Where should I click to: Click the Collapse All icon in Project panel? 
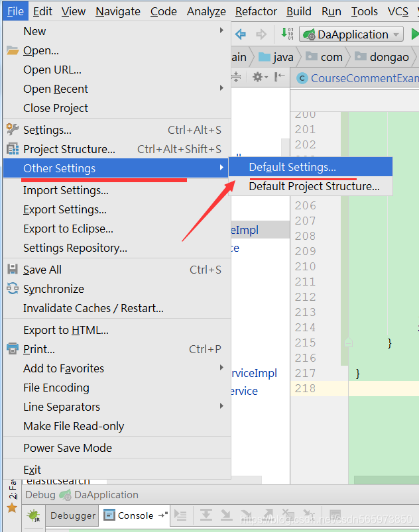coord(236,77)
